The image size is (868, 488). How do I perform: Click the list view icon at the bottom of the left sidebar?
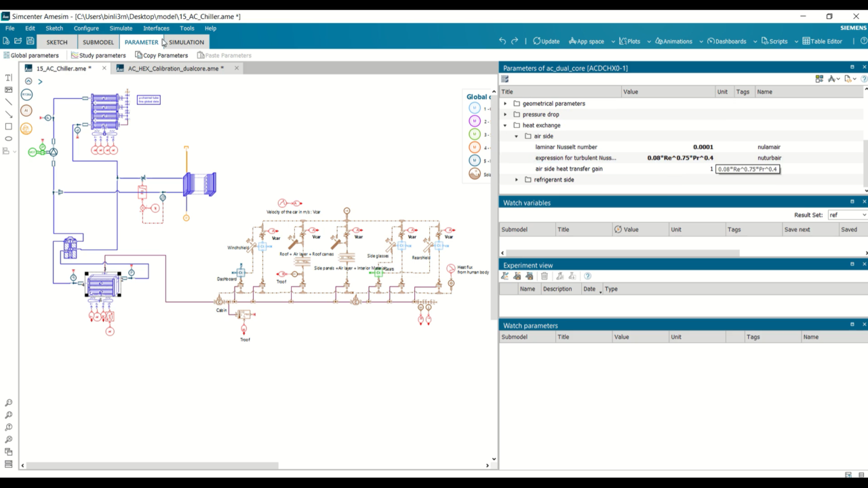[9, 464]
